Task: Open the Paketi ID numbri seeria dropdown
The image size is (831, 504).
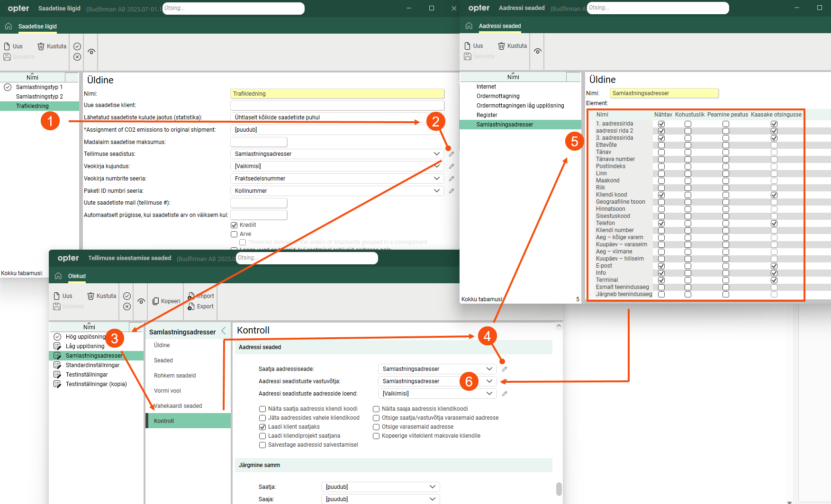Action: click(436, 191)
